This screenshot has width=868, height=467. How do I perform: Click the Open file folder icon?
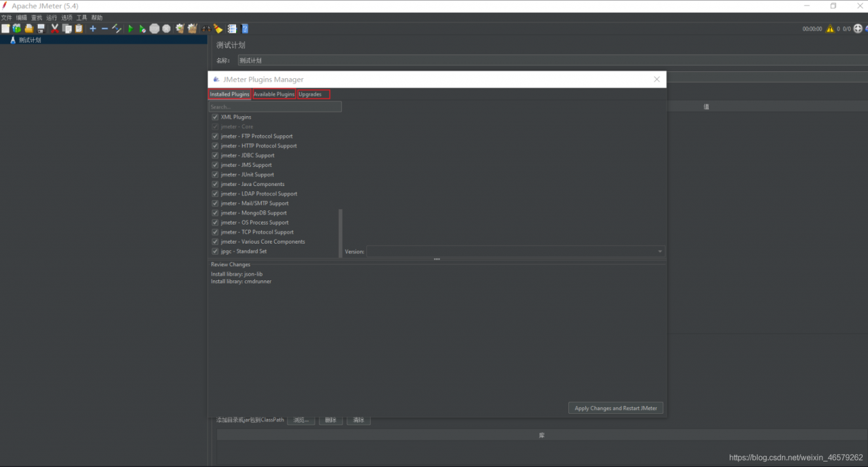point(28,29)
